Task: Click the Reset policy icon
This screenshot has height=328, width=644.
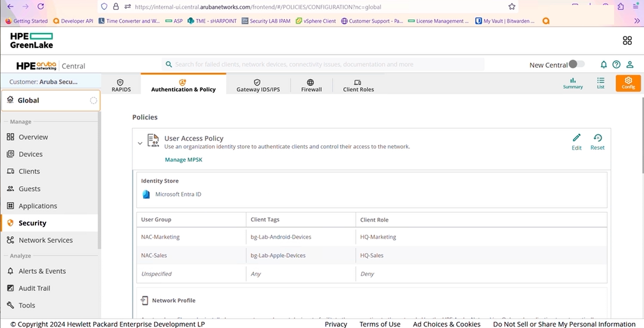Action: tap(597, 138)
